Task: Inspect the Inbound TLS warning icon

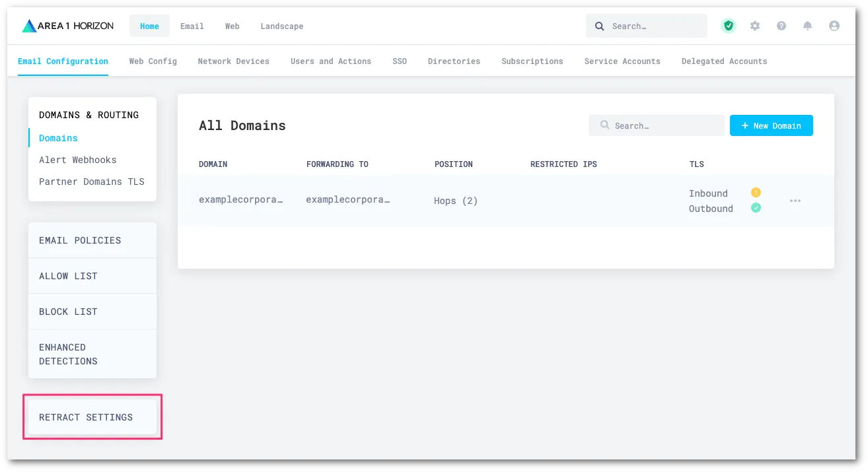Action: (x=756, y=192)
